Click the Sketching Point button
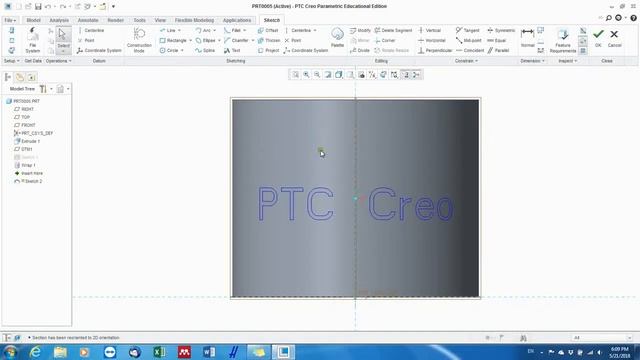This screenshot has height=360, width=640. (293, 40)
